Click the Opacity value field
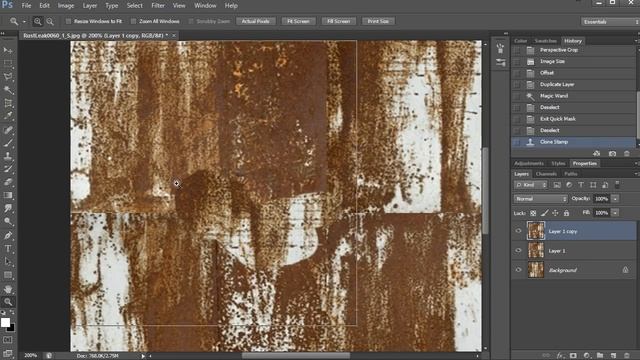Viewport: 640px width, 360px height. (602, 199)
